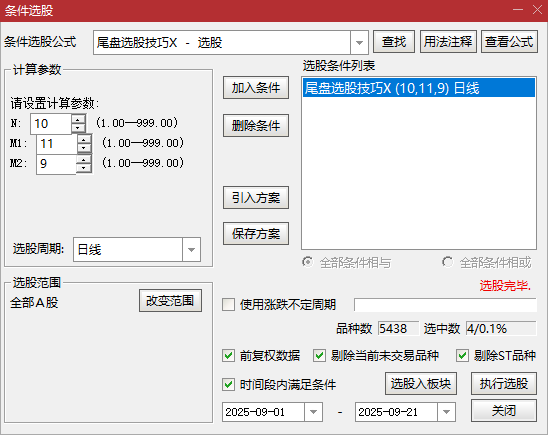The image size is (548, 435).
Task: Enable 使用涨跌不定周期 checkbox
Action: click(229, 304)
